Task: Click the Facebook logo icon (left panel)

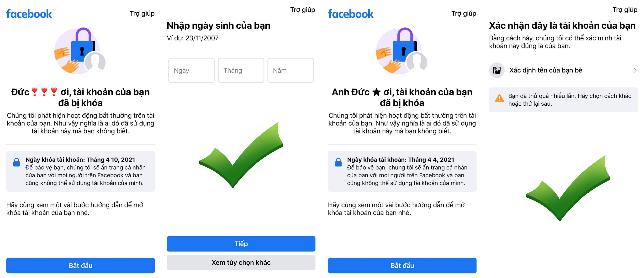Action: [29, 13]
